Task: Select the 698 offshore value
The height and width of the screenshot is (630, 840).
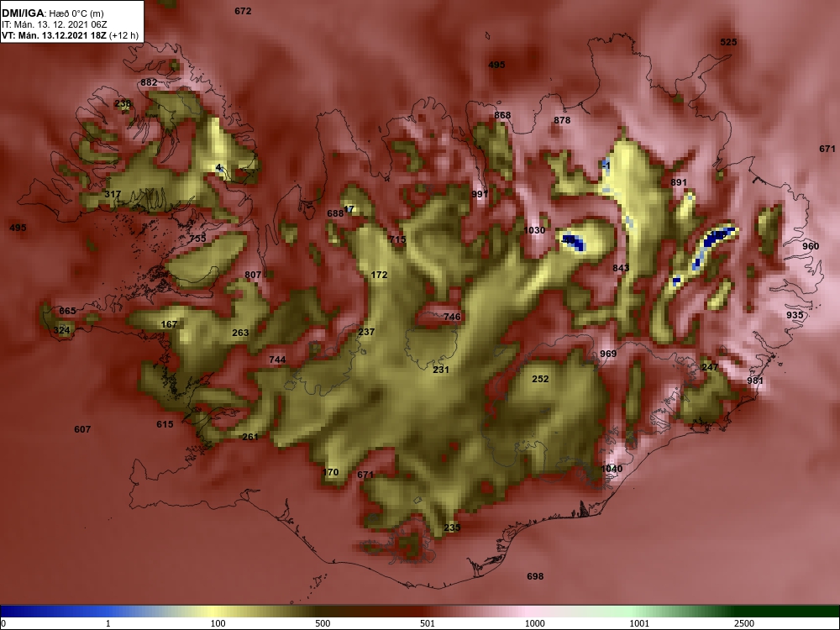Action: point(535,576)
